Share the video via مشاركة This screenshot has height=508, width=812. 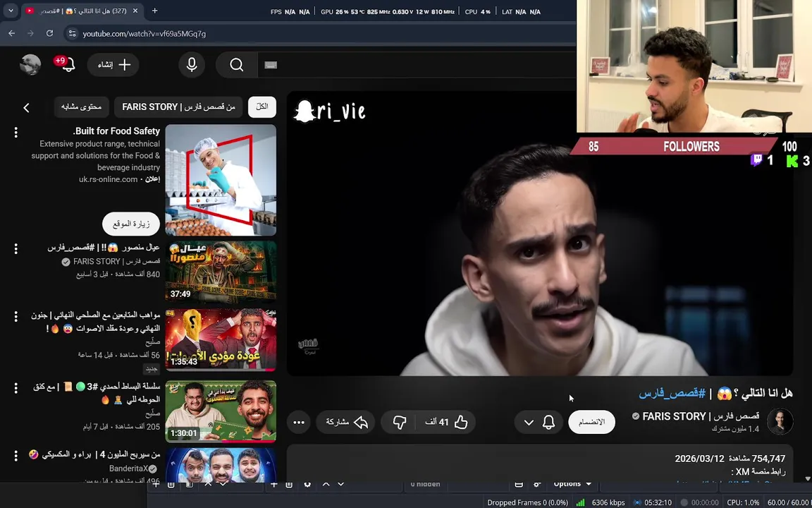coord(347,423)
